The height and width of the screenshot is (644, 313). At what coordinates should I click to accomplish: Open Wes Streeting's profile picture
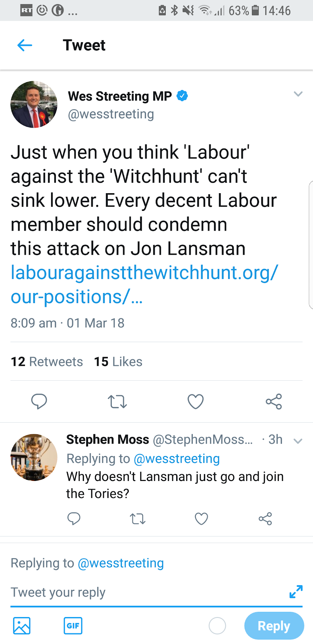click(34, 104)
